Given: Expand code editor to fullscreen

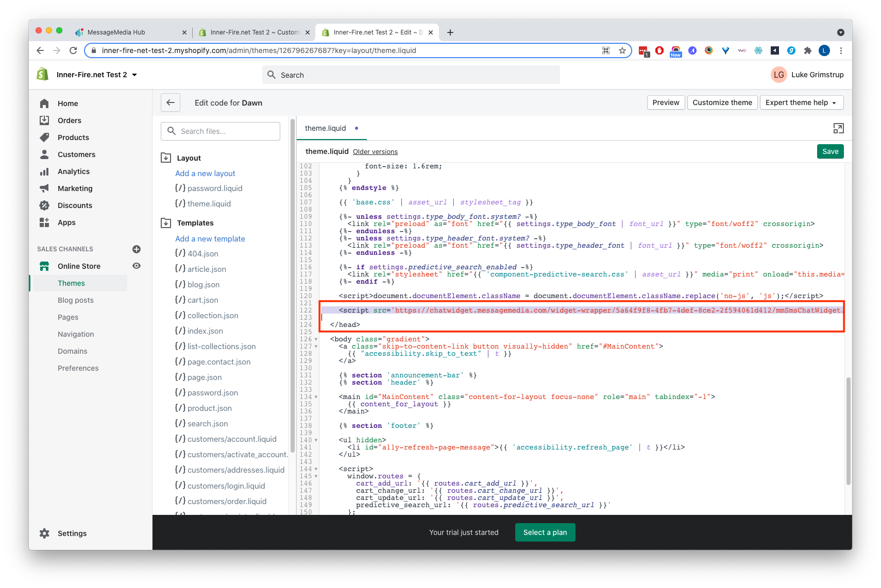Looking at the screenshot, I should point(838,128).
